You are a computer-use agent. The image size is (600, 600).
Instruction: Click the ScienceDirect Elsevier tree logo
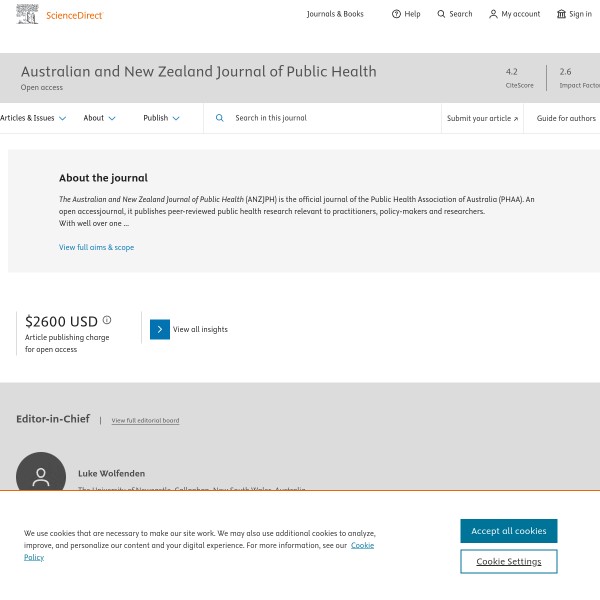(x=28, y=14)
